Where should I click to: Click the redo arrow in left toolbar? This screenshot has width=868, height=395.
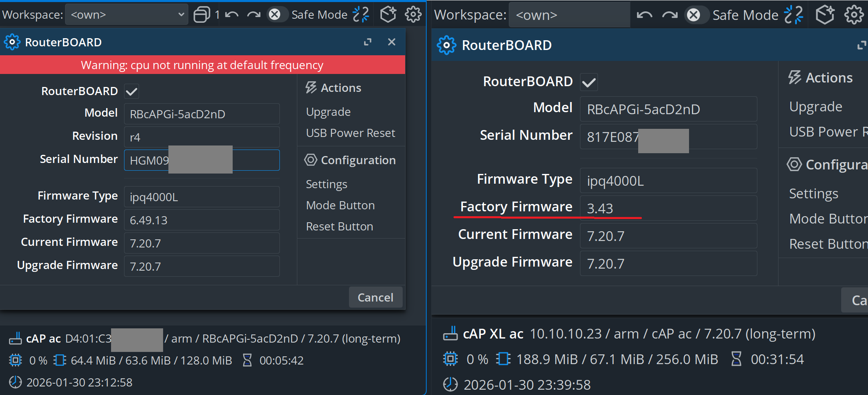tap(254, 15)
